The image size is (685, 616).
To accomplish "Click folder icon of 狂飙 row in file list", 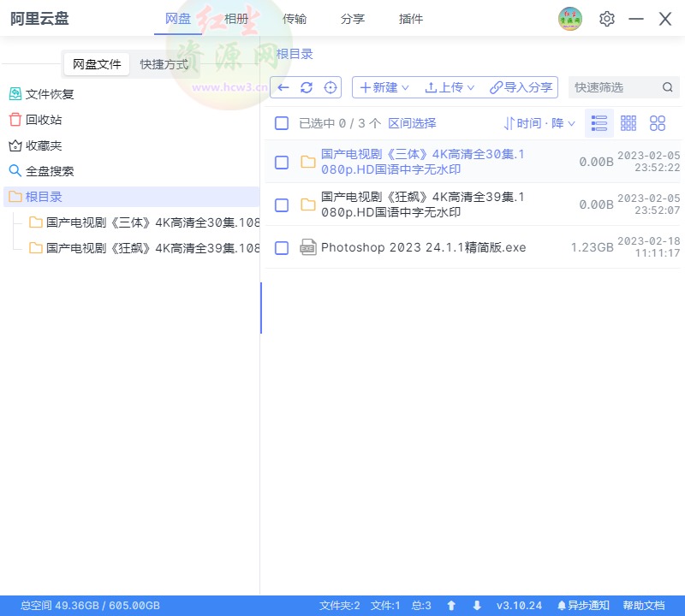I will click(308, 204).
